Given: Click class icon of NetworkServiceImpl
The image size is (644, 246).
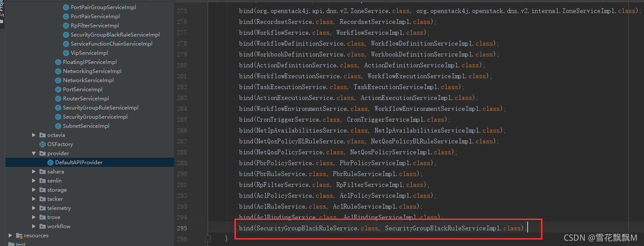Looking at the screenshot, I should coord(58,80).
